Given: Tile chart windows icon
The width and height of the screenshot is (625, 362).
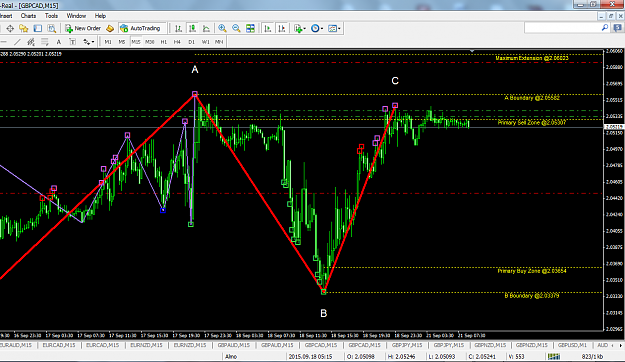Looking at the screenshot, I should click(250, 28).
